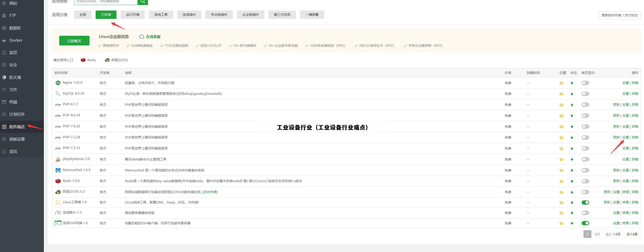Click 卸载 for Nginx 1.22.0
The image size is (644, 252).
pyautogui.click(x=635, y=83)
